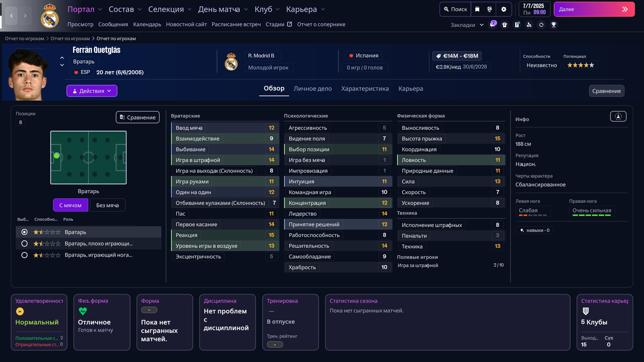Open the settings gear icon
The image size is (644, 362).
click(503, 9)
